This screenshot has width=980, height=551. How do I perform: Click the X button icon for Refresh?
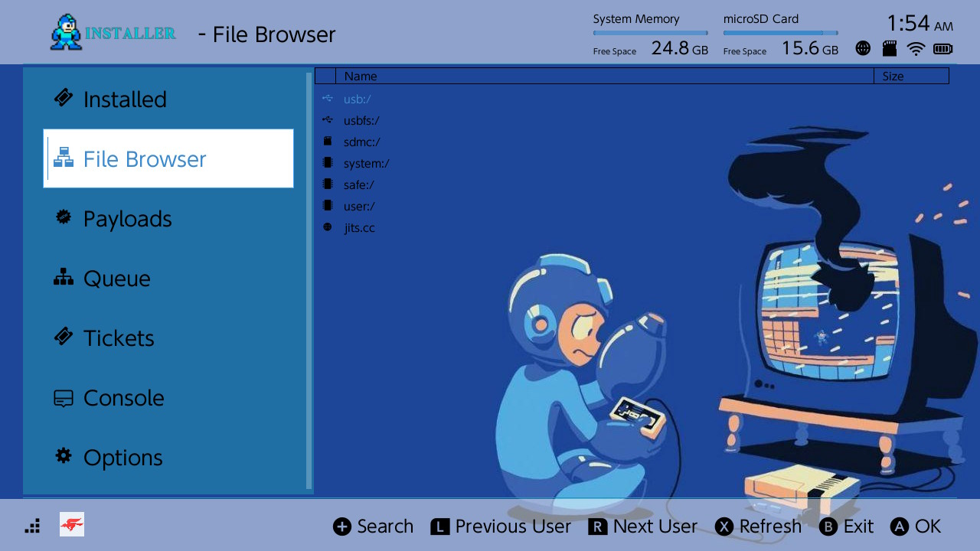click(x=724, y=527)
